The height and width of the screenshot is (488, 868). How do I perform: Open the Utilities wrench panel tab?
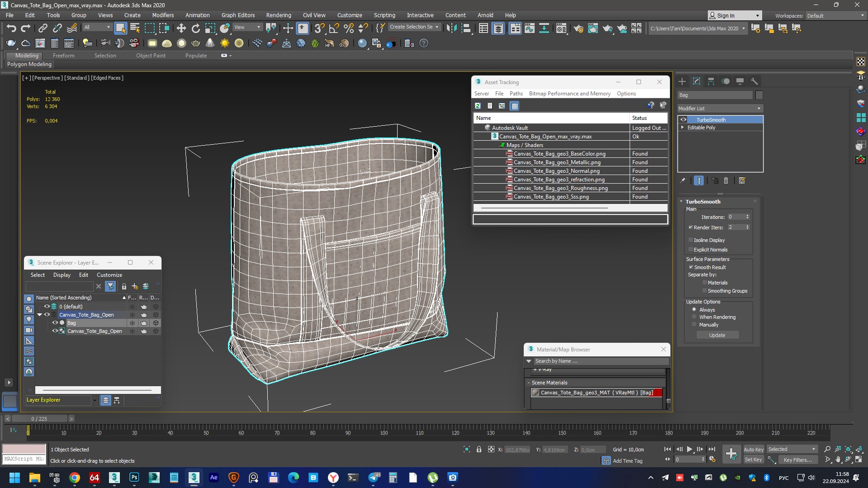(x=754, y=81)
